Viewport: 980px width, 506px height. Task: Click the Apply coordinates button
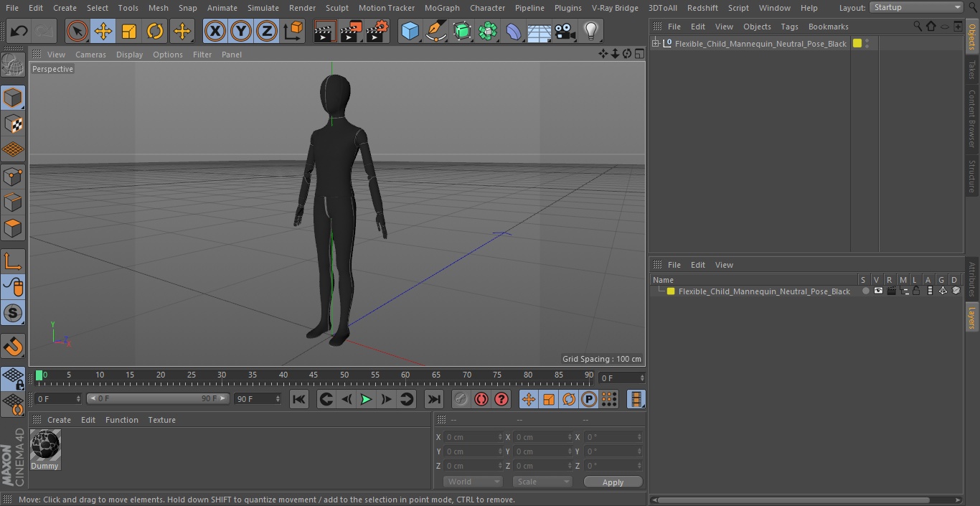point(613,482)
